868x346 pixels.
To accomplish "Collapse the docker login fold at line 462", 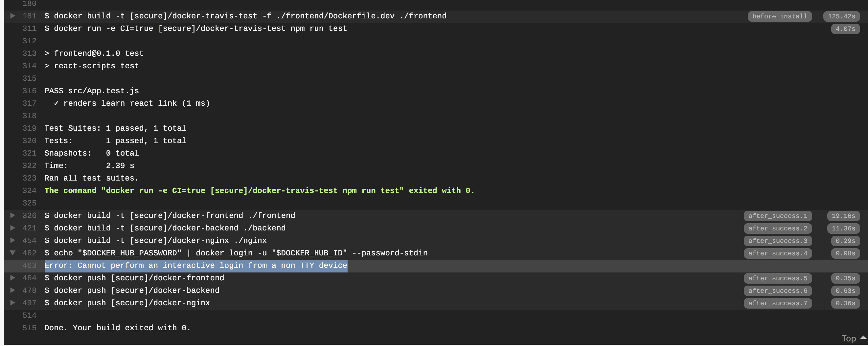I will point(12,253).
